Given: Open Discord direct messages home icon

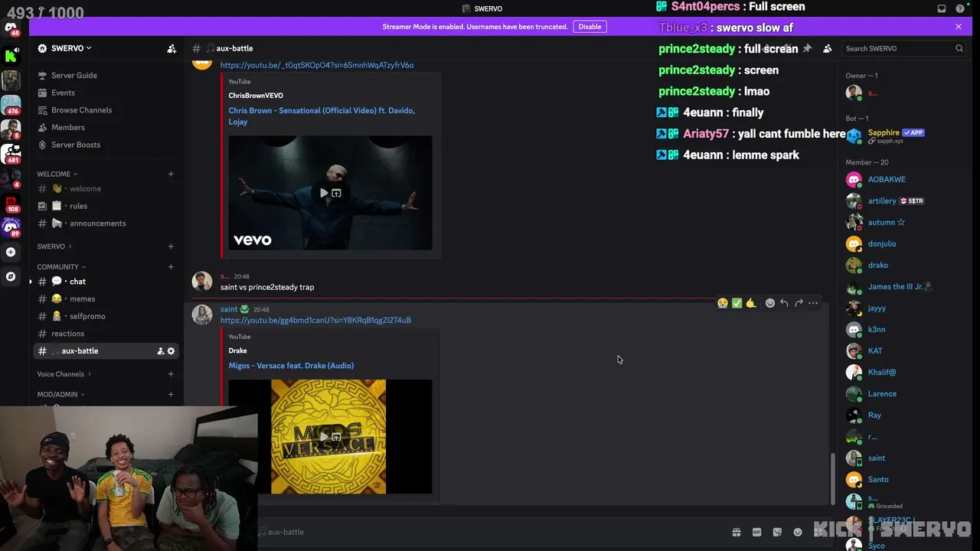Looking at the screenshot, I should (x=11, y=28).
